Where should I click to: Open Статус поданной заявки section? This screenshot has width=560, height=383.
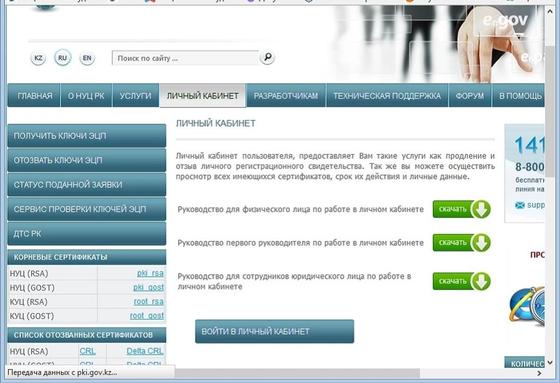click(x=86, y=185)
